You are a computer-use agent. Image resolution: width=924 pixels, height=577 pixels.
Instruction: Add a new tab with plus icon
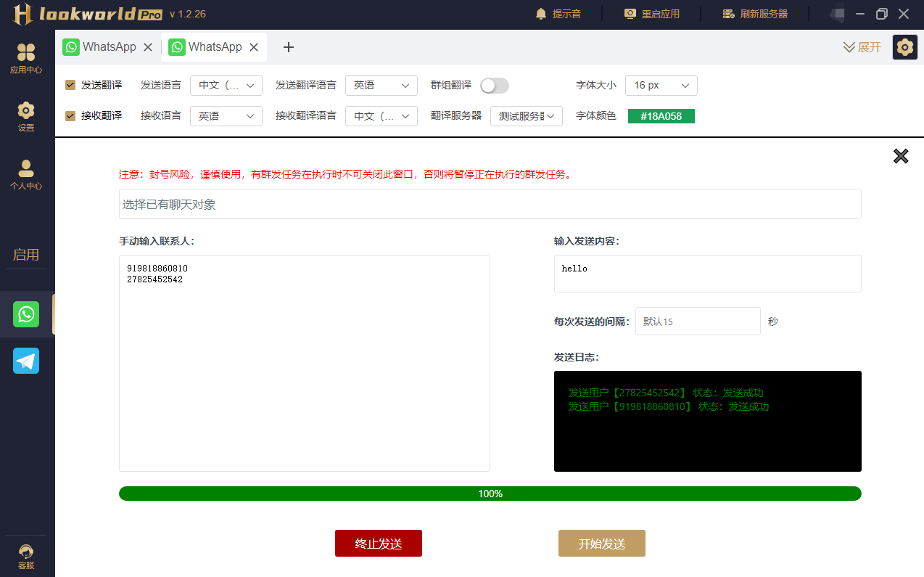tap(289, 47)
